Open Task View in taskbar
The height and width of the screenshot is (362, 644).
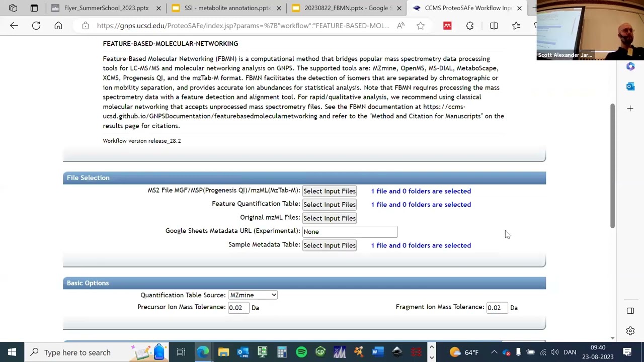(x=181, y=352)
